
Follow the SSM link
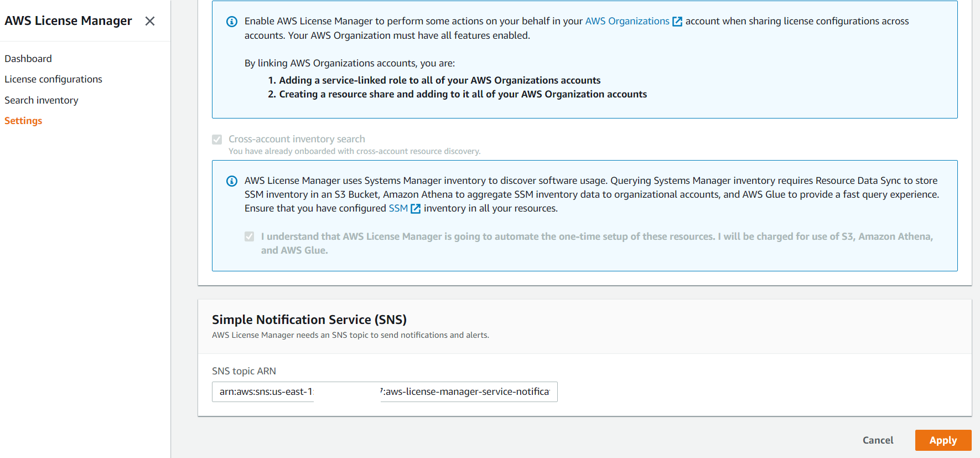(398, 208)
